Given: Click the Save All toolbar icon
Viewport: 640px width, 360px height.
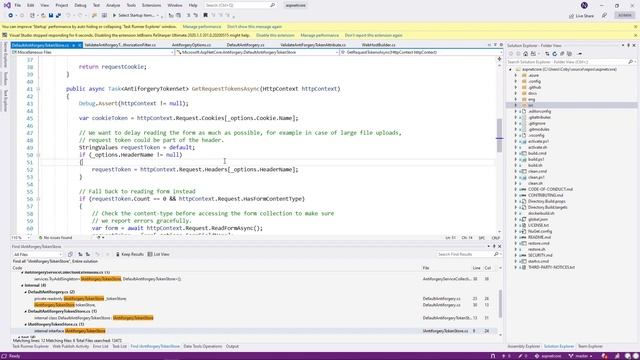Looking at the screenshot, I should 58,16.
